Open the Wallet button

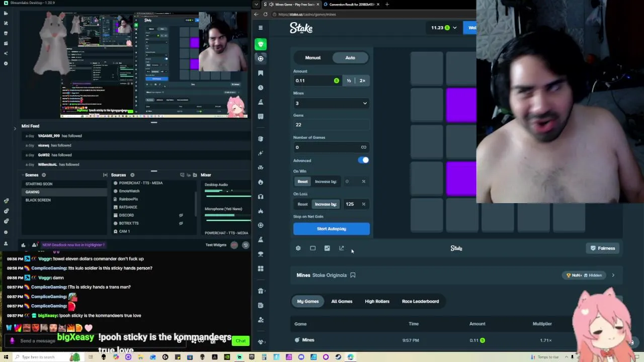[470, 28]
